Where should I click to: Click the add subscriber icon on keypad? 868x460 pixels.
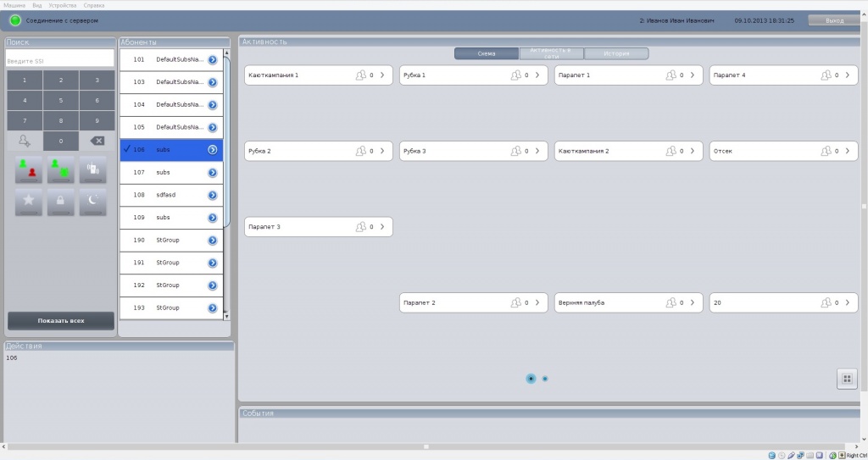pyautogui.click(x=25, y=141)
